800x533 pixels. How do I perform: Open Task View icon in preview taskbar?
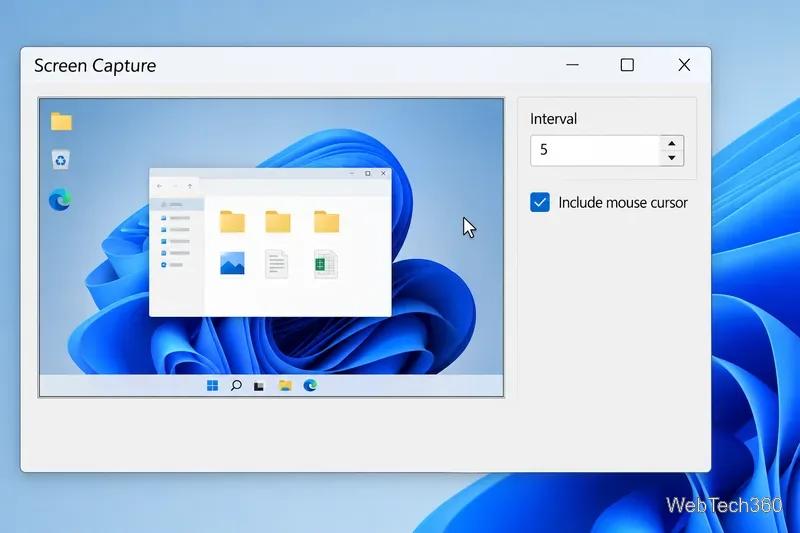coord(259,386)
